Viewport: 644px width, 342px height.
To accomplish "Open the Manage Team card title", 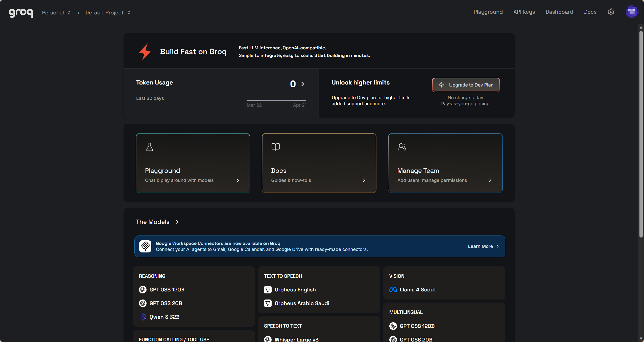I will pos(418,171).
